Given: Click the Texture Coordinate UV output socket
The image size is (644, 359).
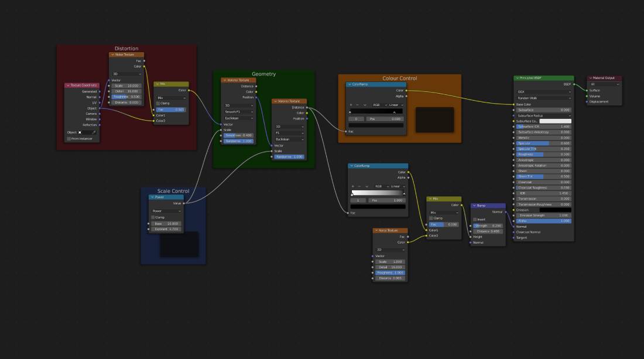Looking at the screenshot, I should coord(100,102).
